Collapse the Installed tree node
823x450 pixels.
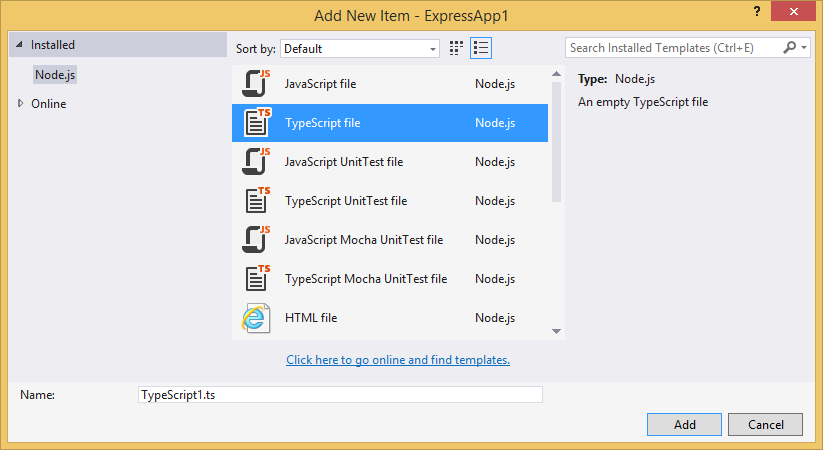19,45
